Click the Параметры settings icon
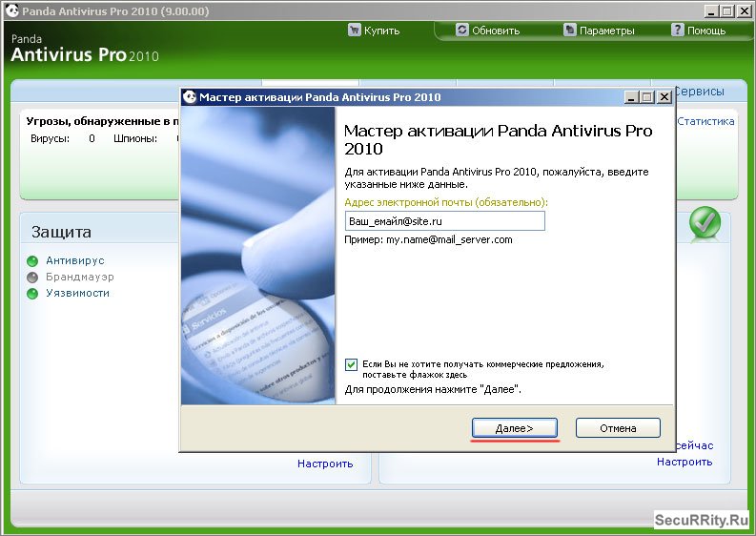Viewport: 756px width, 536px height. pyautogui.click(x=569, y=30)
